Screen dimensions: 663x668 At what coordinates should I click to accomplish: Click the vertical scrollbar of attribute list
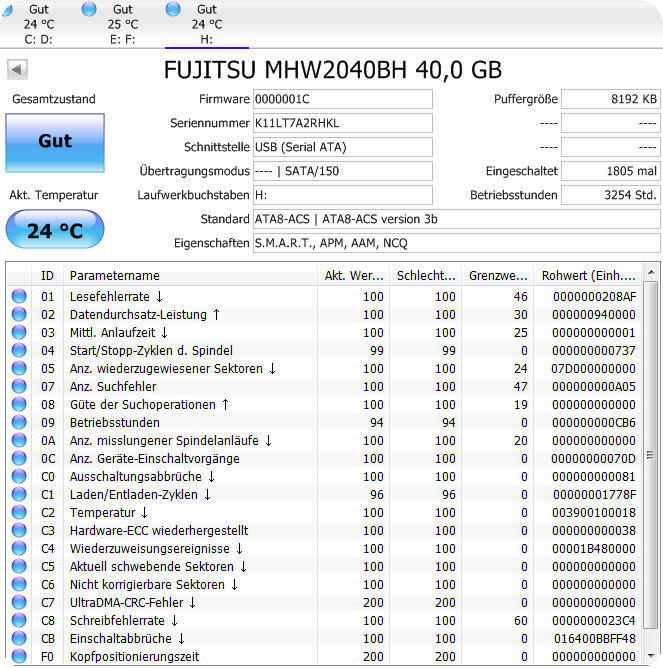[x=650, y=460]
